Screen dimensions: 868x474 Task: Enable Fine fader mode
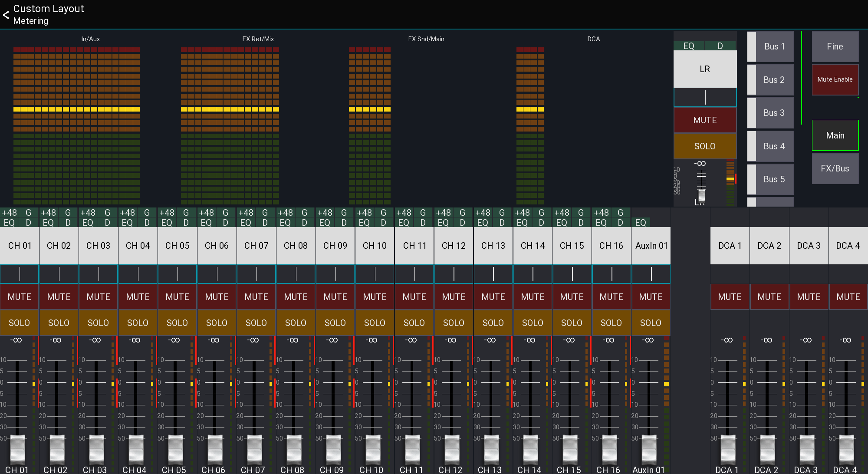click(835, 46)
